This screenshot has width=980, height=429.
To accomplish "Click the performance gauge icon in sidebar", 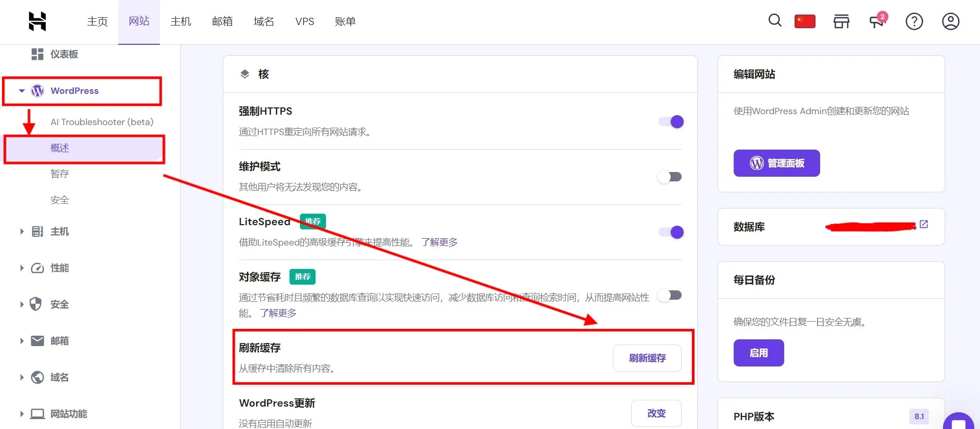I will click(x=37, y=268).
